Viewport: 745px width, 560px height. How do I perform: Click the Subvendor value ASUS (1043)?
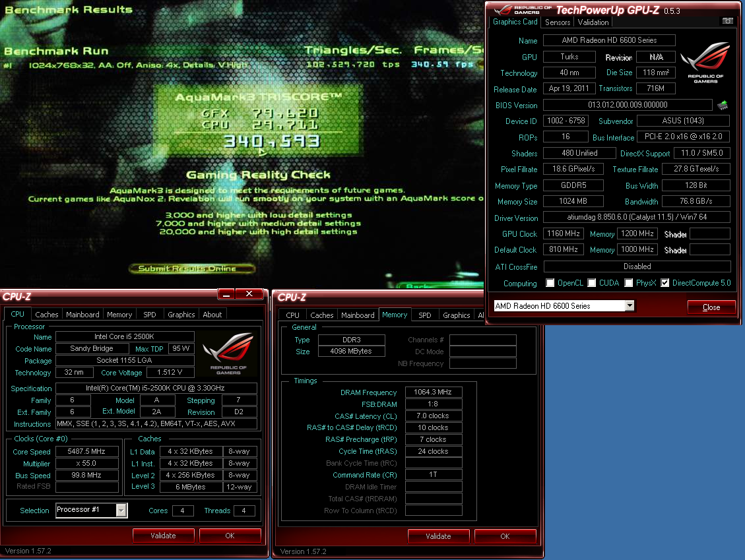pyautogui.click(x=683, y=121)
